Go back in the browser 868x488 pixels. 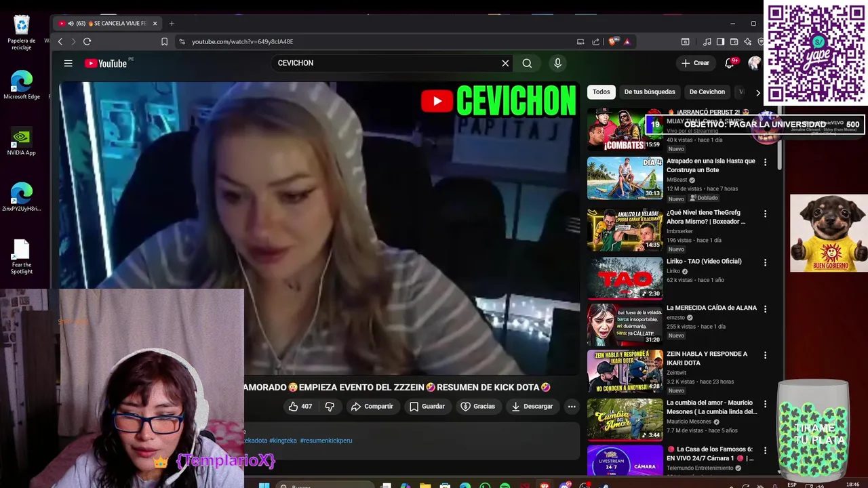(60, 41)
